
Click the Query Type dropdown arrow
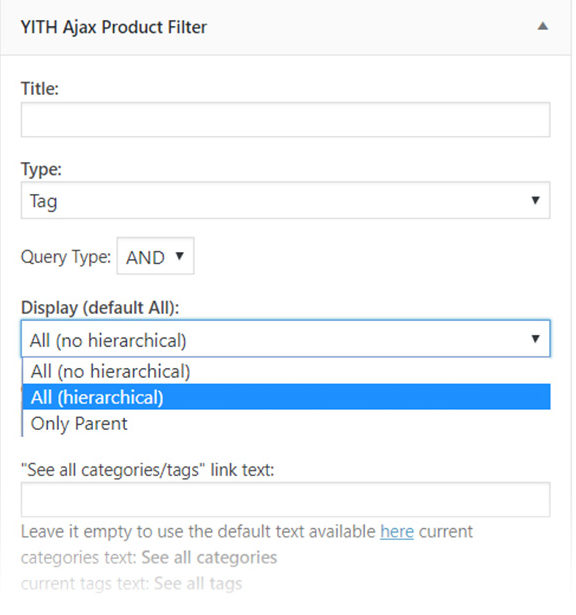[180, 256]
